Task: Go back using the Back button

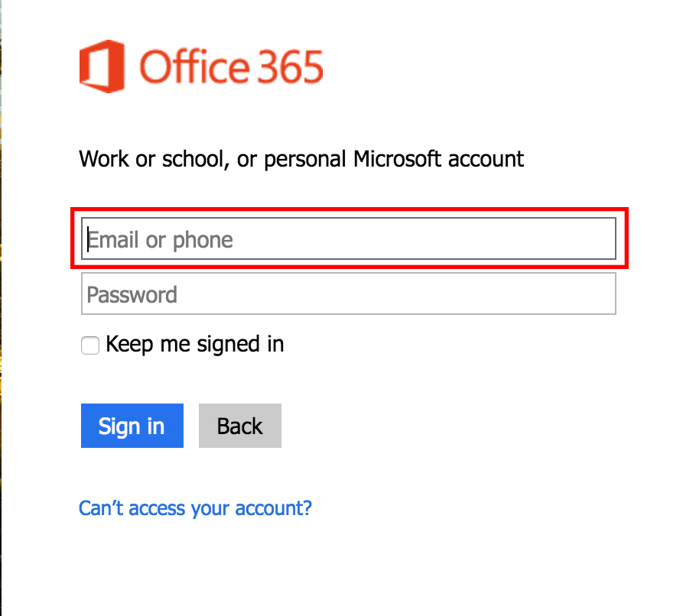Action: coord(239,426)
